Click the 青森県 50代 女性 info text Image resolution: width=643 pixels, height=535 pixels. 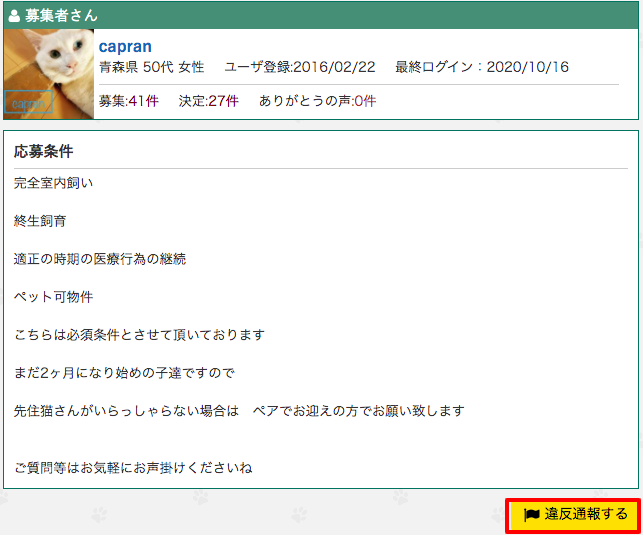pyautogui.click(x=151, y=67)
